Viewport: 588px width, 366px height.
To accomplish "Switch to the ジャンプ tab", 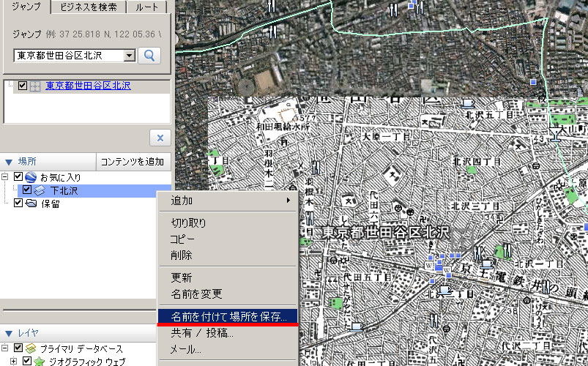I will (x=26, y=7).
